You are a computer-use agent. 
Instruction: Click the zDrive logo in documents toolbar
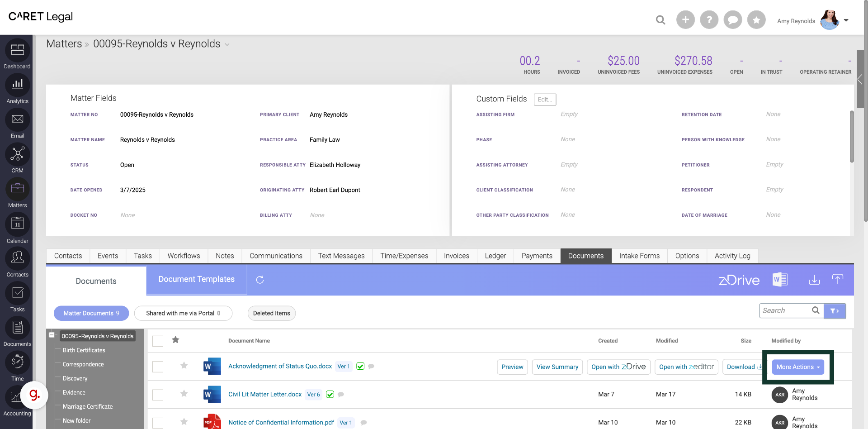click(x=739, y=280)
